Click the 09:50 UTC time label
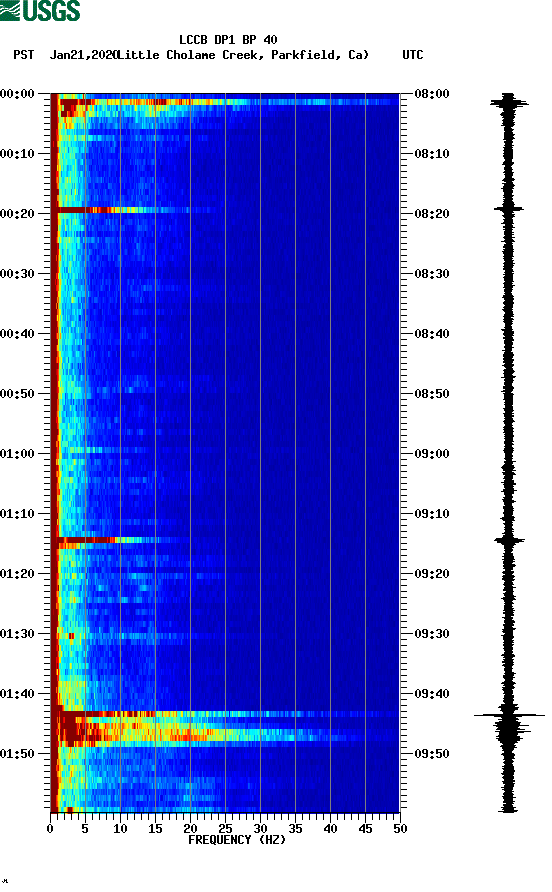 (432, 754)
